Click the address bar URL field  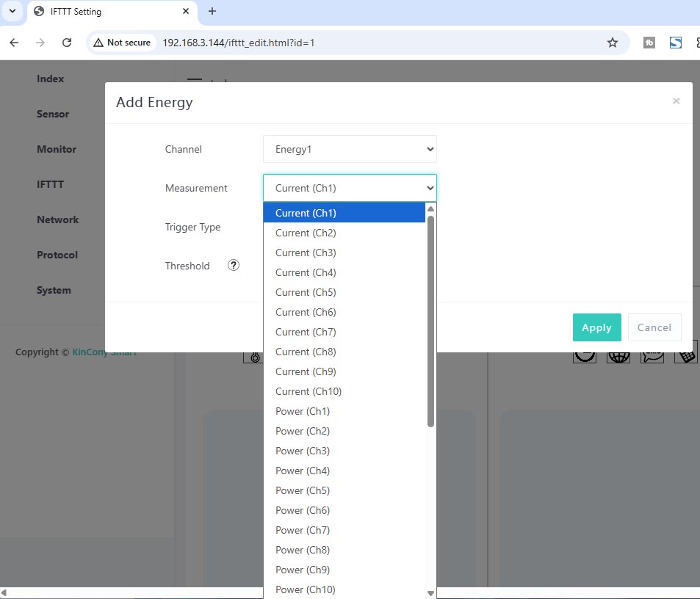[367, 43]
